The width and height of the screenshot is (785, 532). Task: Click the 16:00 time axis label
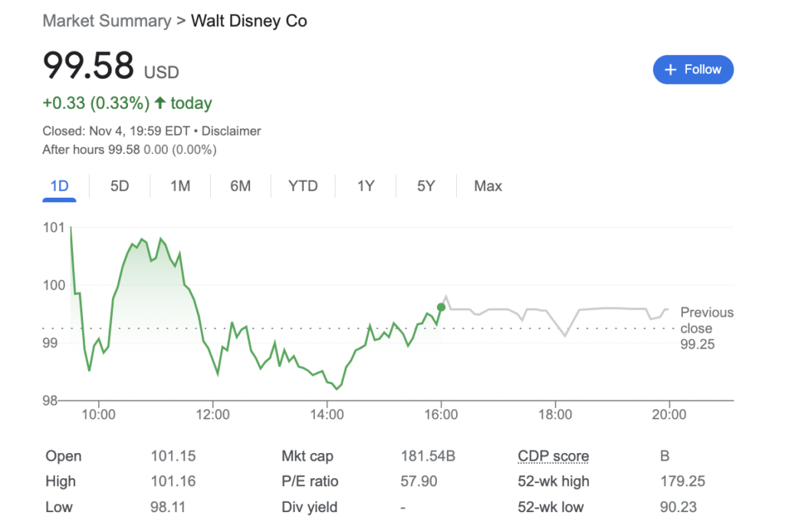pos(441,415)
